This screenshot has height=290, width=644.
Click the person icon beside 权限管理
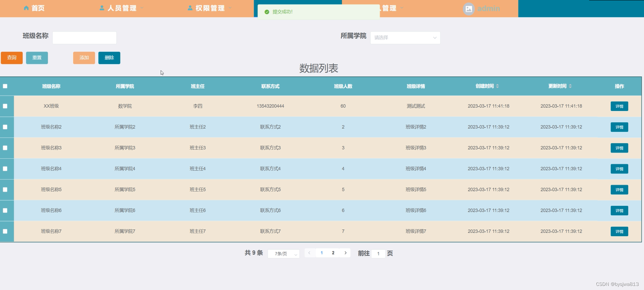coord(190,8)
